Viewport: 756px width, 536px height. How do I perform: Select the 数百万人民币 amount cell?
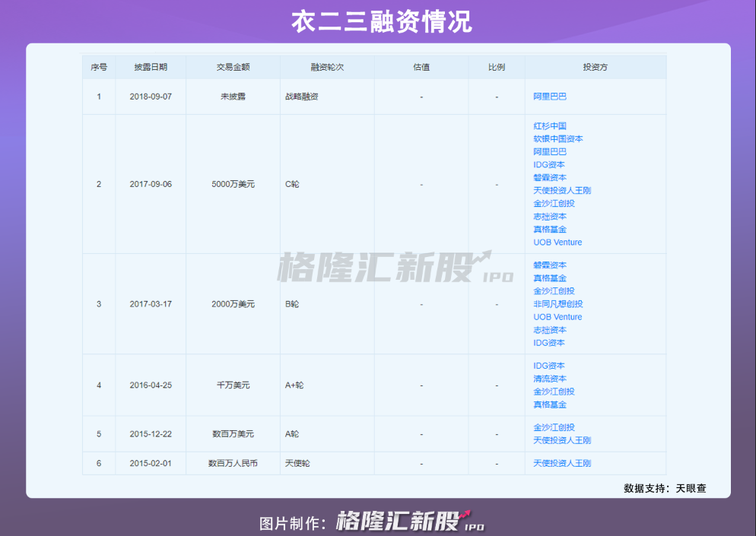coord(233,463)
